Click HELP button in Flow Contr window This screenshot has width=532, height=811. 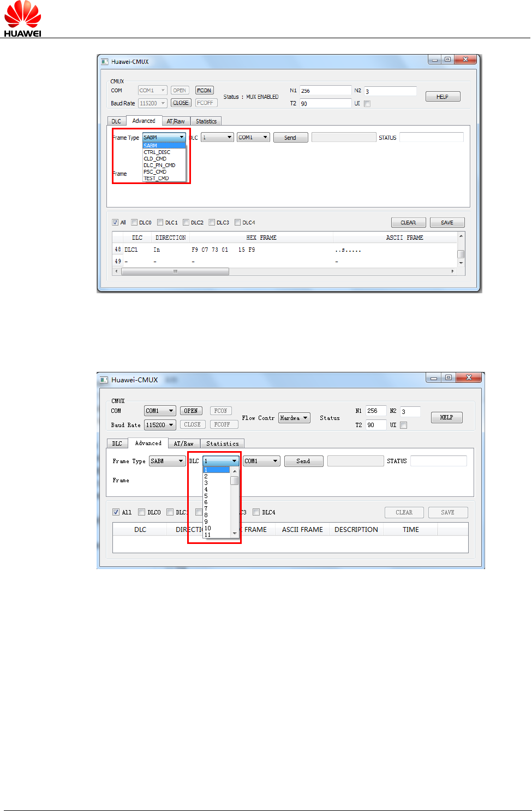click(446, 417)
